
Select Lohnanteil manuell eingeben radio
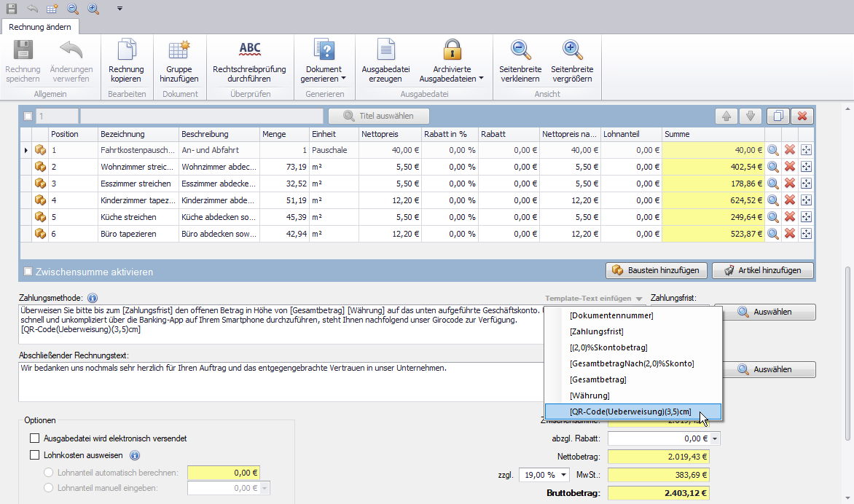pos(49,488)
